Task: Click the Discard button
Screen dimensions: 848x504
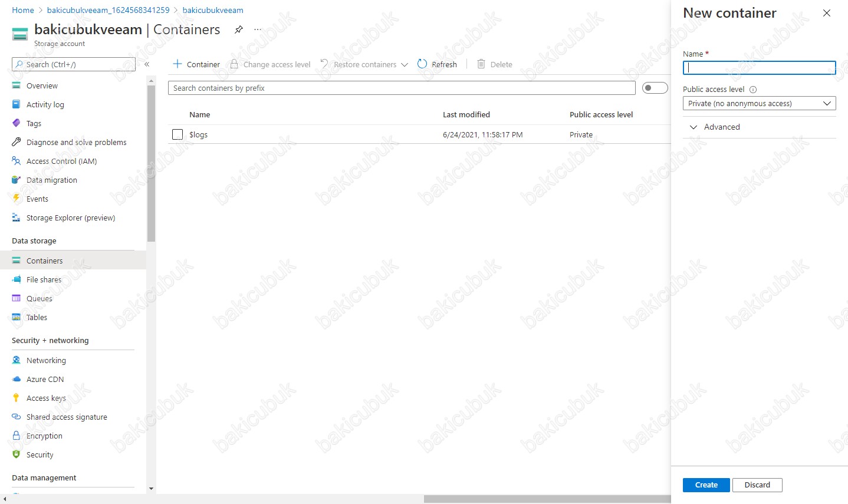Action: [x=757, y=485]
